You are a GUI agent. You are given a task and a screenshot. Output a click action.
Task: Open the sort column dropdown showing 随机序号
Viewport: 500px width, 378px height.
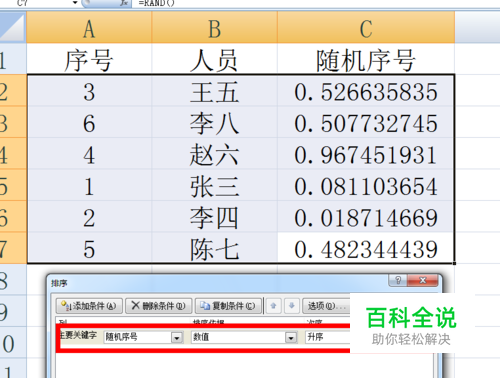tap(144, 337)
